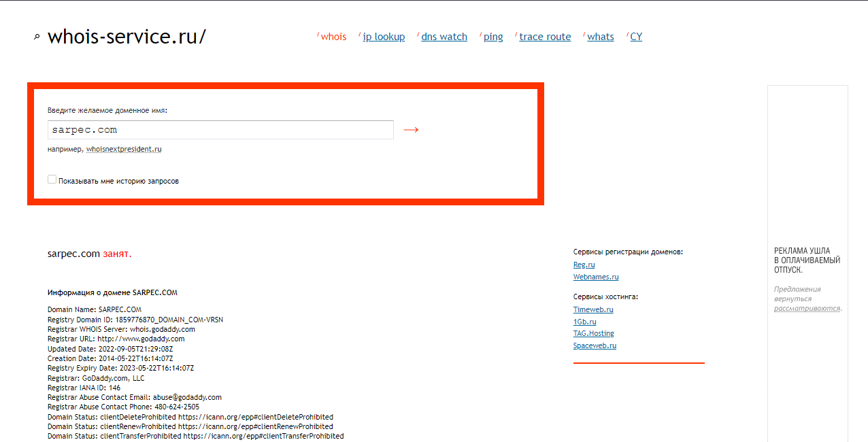Go to the ping tool

(493, 37)
